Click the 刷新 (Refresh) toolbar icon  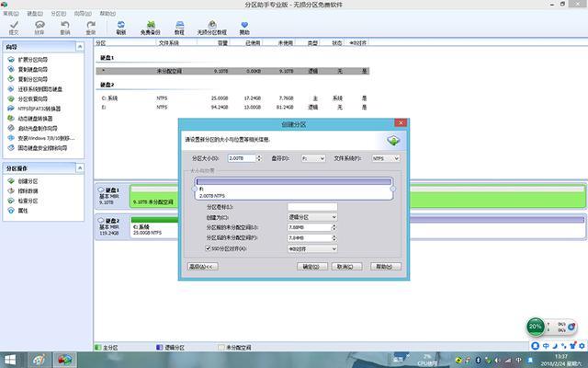coord(121,26)
